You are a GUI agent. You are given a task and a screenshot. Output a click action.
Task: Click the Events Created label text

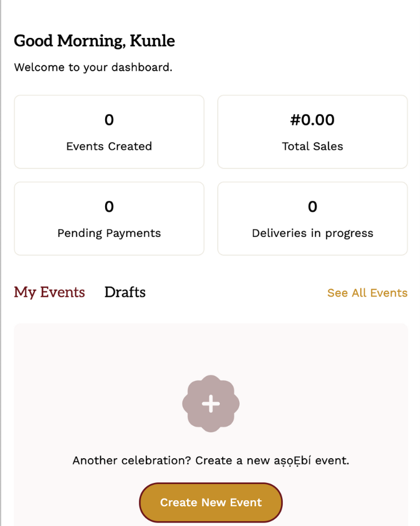click(109, 146)
